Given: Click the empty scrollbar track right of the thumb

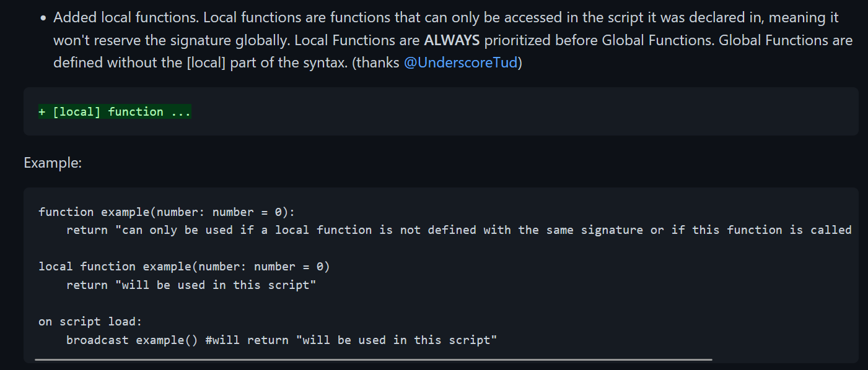Looking at the screenshot, I should point(784,359).
